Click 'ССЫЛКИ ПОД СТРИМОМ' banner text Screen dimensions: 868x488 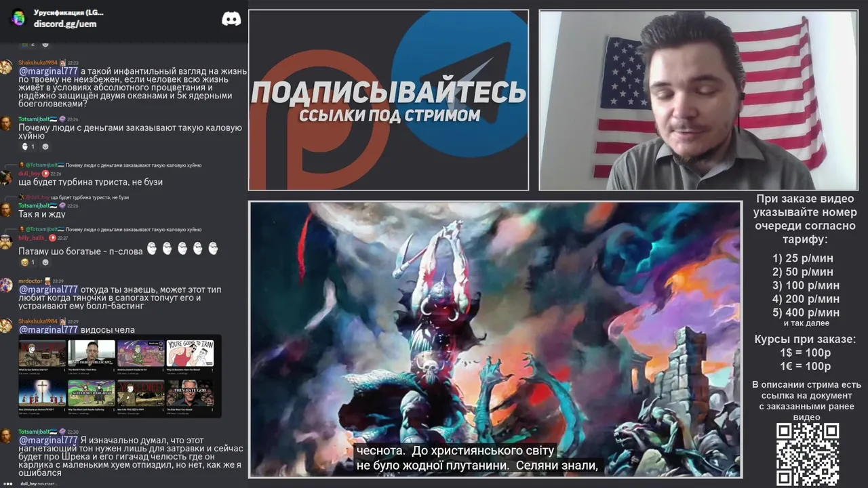[x=389, y=115]
